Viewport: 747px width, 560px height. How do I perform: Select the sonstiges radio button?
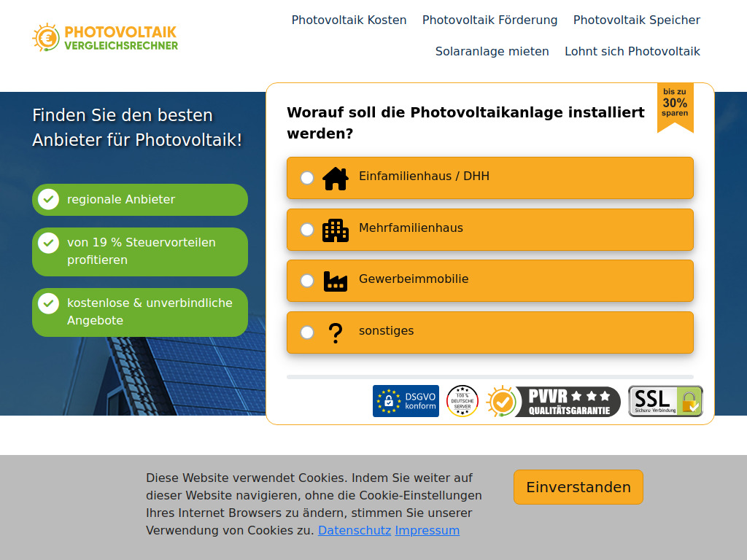307,332
